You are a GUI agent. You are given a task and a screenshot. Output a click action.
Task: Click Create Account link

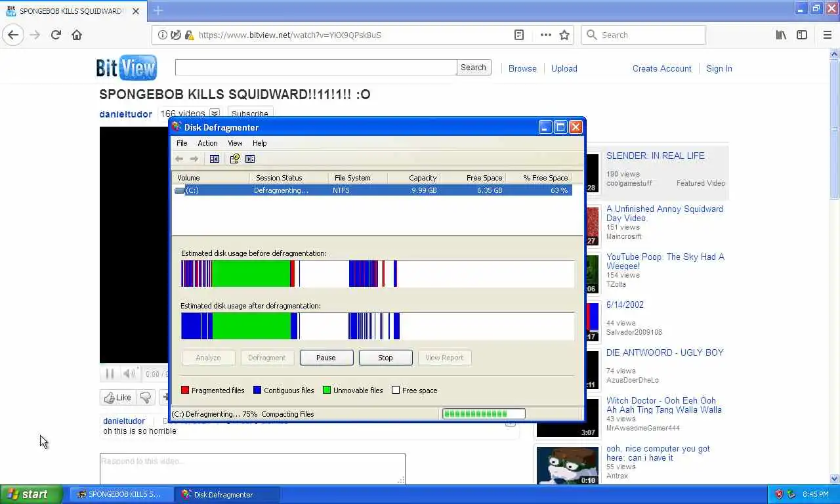[661, 68]
